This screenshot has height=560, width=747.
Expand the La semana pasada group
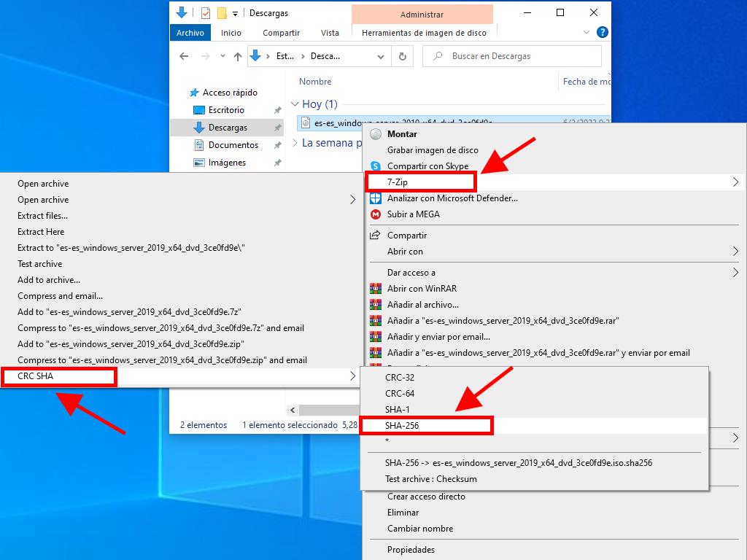pos(295,143)
